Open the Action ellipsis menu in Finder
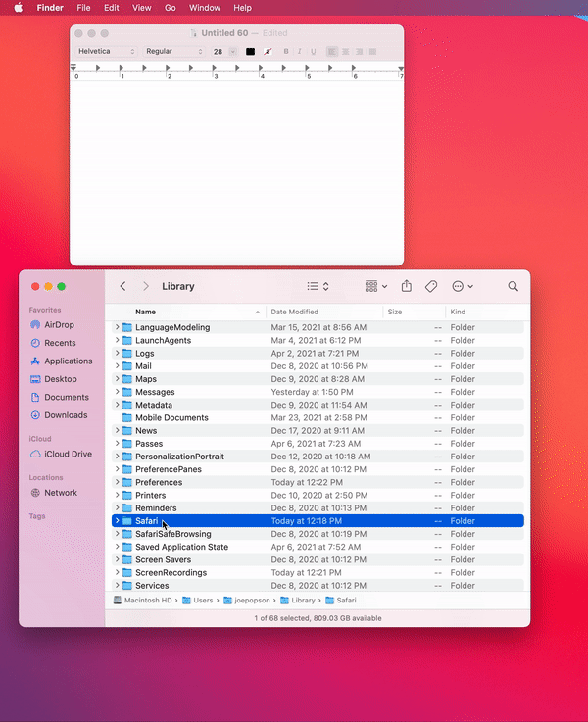 point(463,286)
